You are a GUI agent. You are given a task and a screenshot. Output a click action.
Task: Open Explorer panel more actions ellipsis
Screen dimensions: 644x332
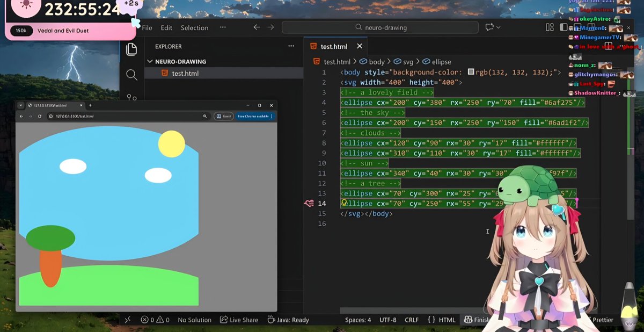coord(291,46)
